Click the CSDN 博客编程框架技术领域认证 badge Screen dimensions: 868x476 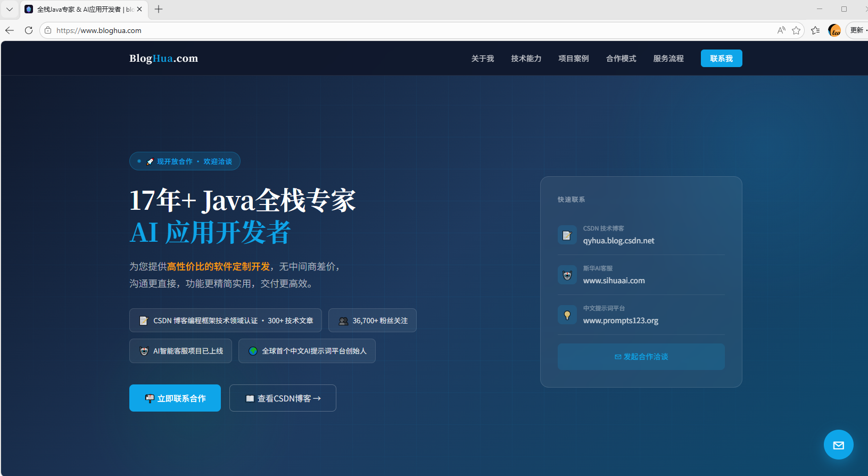[x=225, y=321]
